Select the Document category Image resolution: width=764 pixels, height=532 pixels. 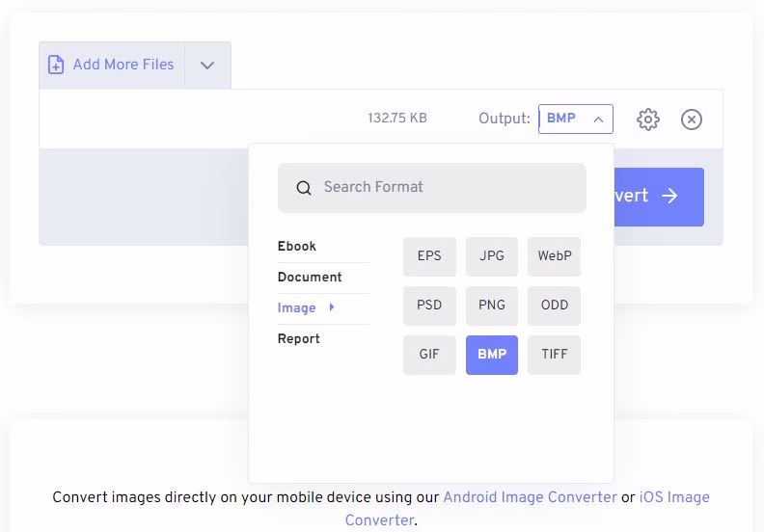click(x=310, y=278)
